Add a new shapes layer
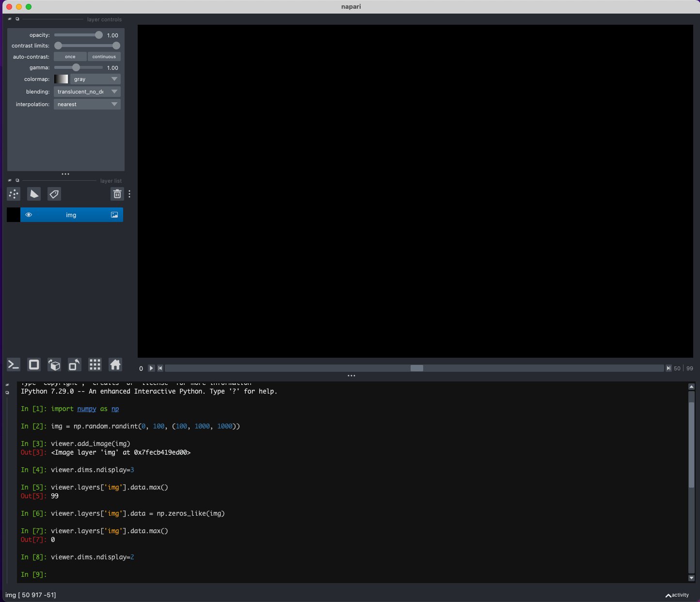Screen dimensions: 700x602 coord(33,194)
